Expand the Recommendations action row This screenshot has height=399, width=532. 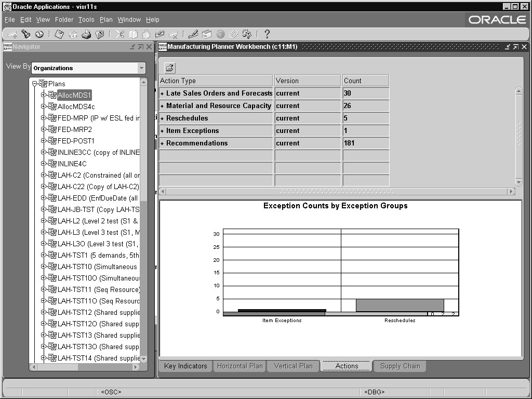click(162, 143)
